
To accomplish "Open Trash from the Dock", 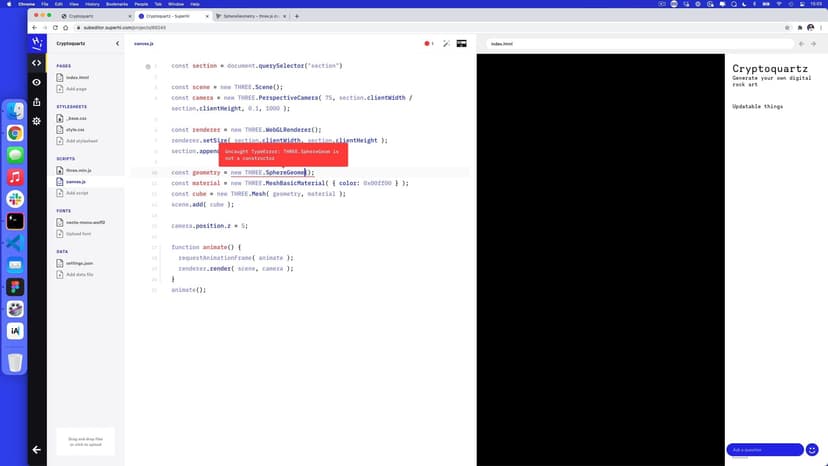I will coord(15,362).
